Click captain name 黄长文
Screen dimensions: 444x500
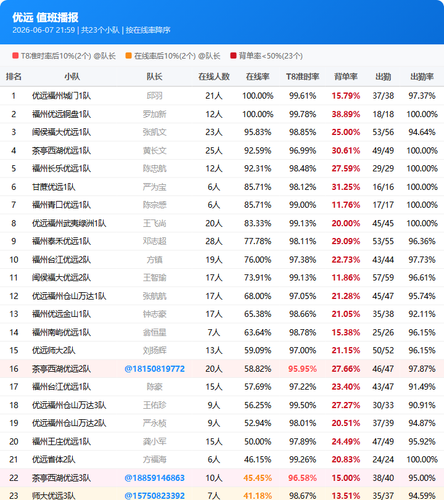click(154, 151)
